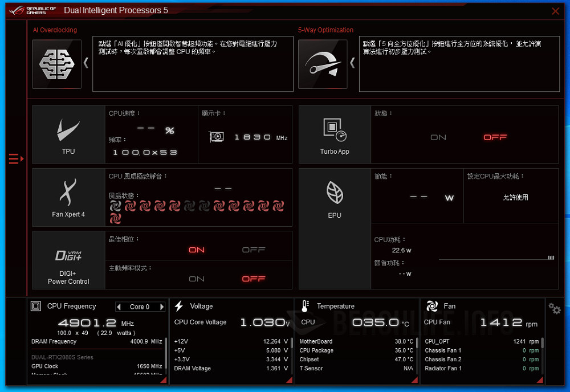The height and width of the screenshot is (392, 570).
Task: Open DIGI+ VRM Power Control icon
Action: [68, 254]
